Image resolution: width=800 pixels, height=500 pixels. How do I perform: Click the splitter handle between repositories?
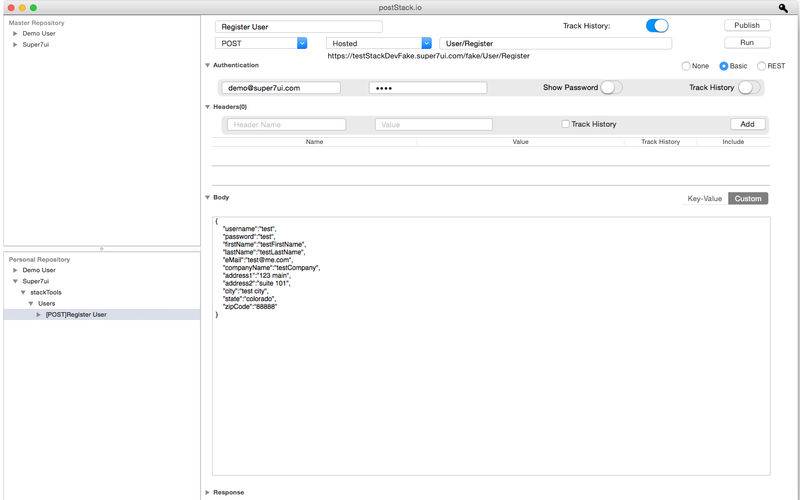point(102,248)
